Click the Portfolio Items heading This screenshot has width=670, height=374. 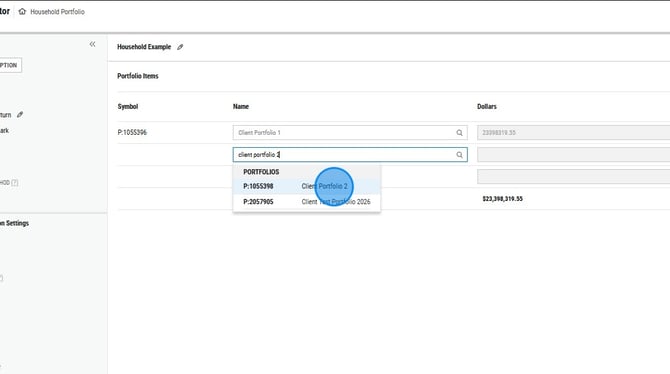point(138,76)
